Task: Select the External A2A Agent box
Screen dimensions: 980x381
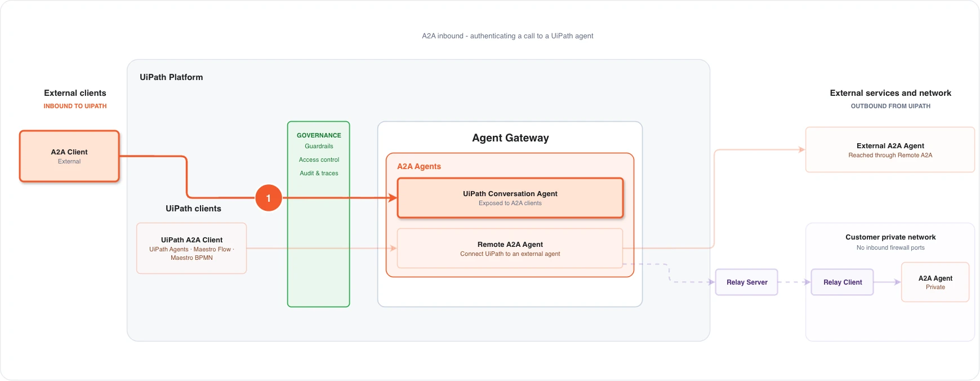Action: click(x=890, y=150)
